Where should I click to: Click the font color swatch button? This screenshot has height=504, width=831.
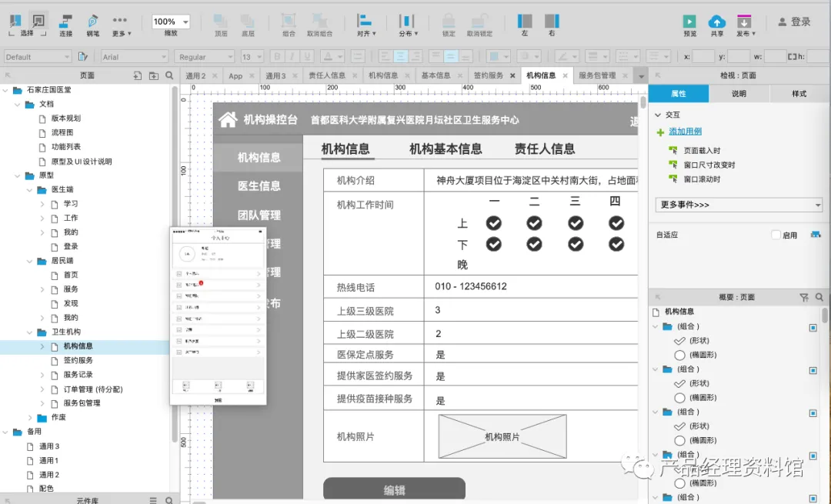tap(328, 56)
